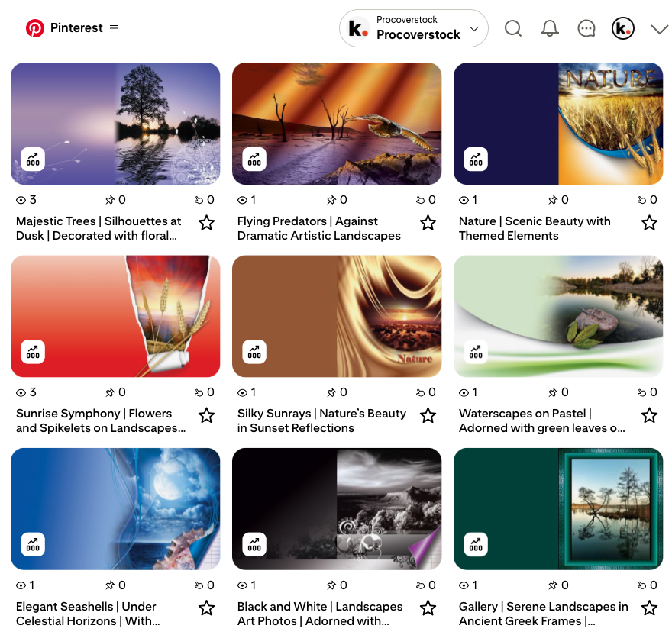Open stats icon on Gallery Serene Landscapes pin
Image resolution: width=672 pixels, height=635 pixels.
[476, 544]
